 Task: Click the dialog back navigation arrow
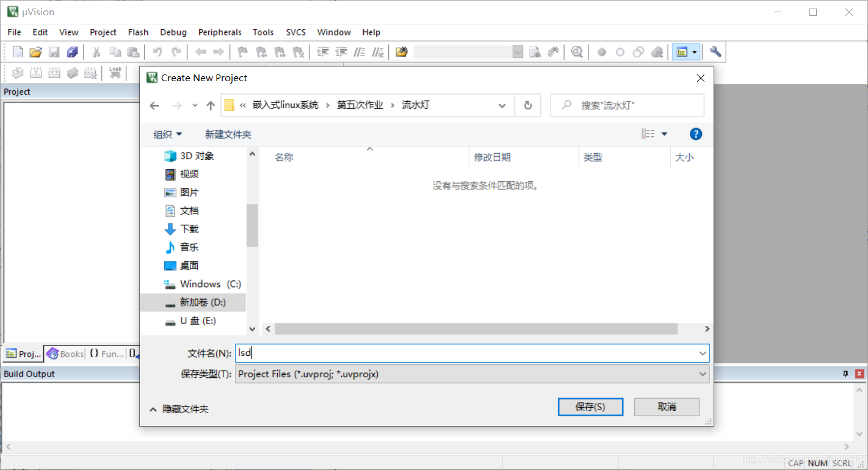154,106
